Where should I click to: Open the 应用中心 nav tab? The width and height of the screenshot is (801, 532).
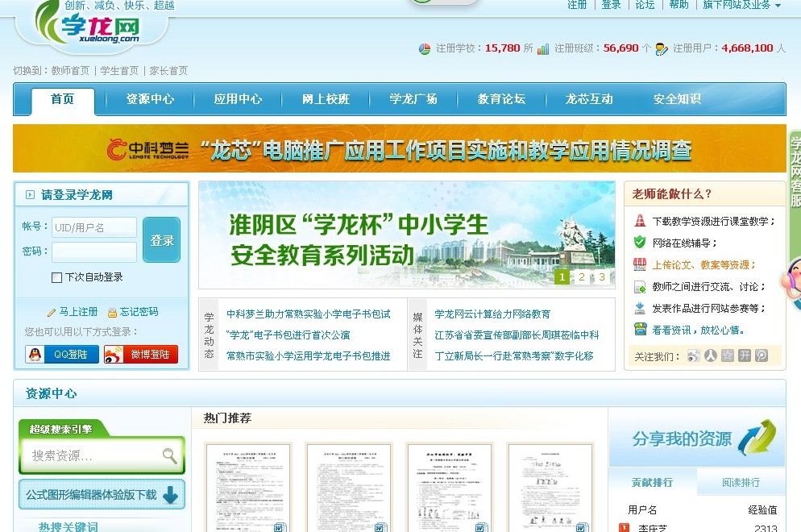pos(238,99)
